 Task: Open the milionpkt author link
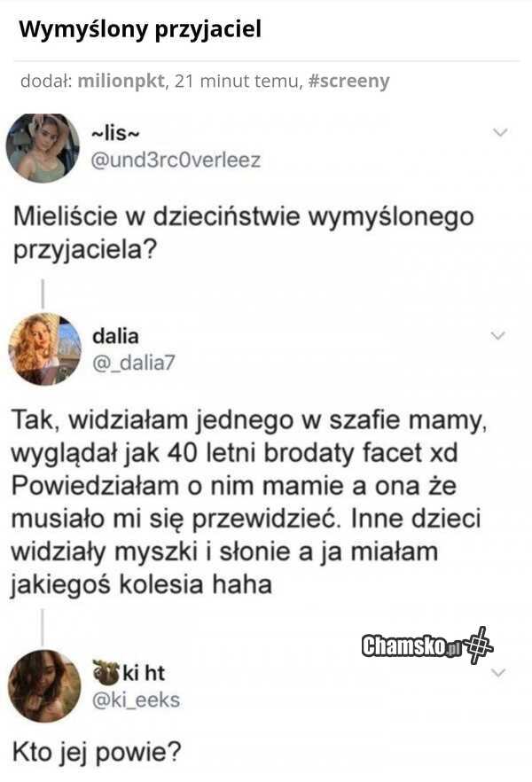tap(121, 81)
